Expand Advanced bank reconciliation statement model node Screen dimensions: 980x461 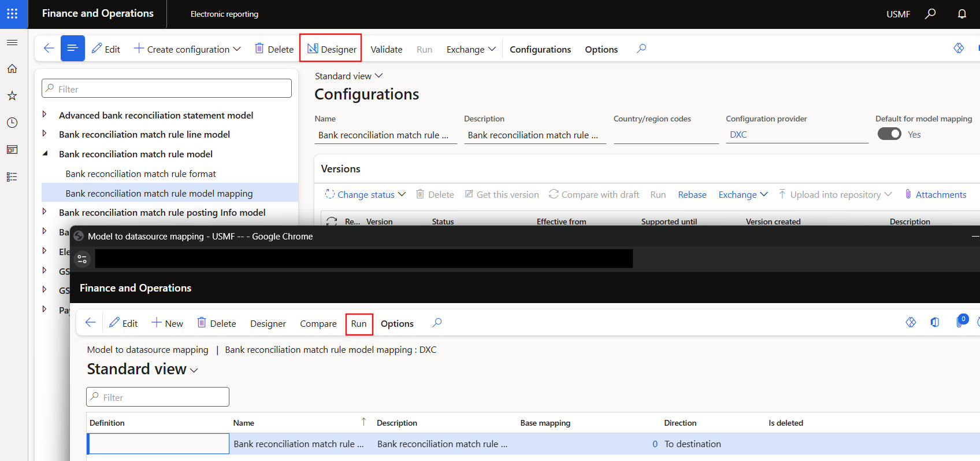coord(45,115)
